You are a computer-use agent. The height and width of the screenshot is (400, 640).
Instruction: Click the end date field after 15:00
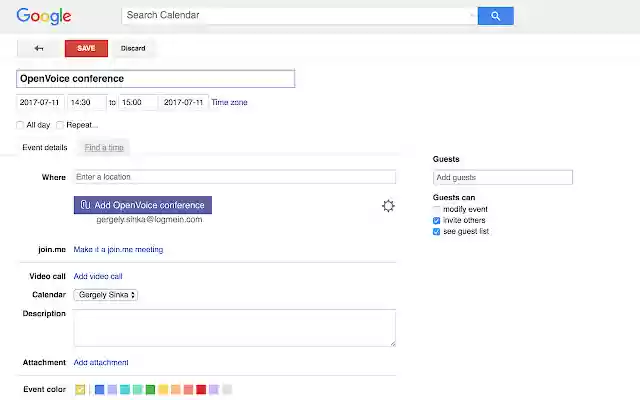[x=184, y=102]
